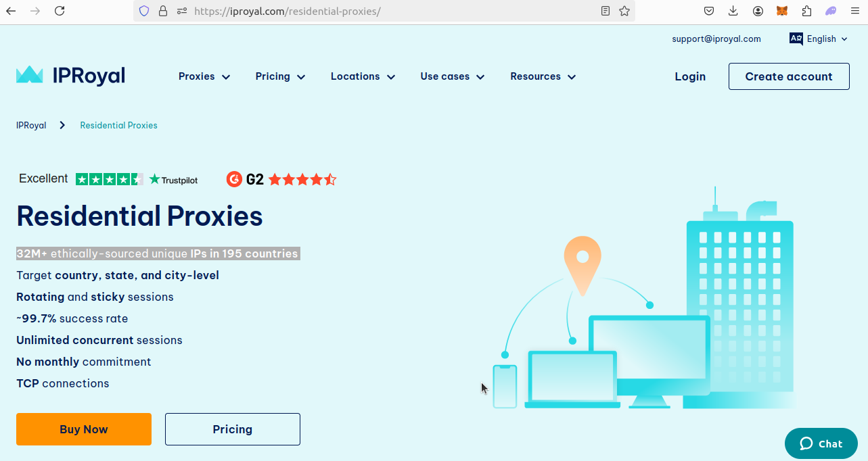Expand the Proxies menu
The image size is (868, 461).
tap(204, 76)
